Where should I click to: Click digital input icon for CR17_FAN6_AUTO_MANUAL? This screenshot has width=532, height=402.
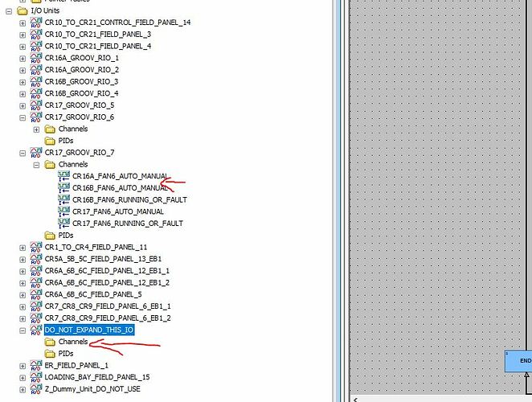[63, 211]
